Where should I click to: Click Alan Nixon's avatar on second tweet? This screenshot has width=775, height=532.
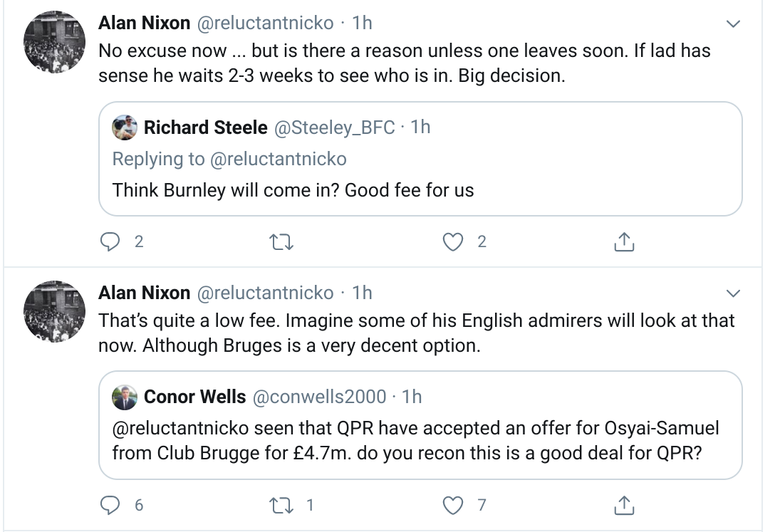56,311
